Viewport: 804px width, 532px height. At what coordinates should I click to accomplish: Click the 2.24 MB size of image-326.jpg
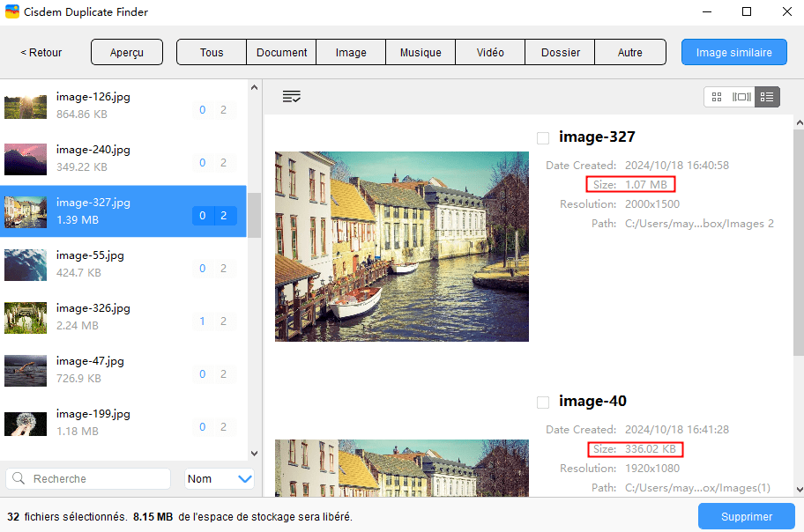coord(78,325)
